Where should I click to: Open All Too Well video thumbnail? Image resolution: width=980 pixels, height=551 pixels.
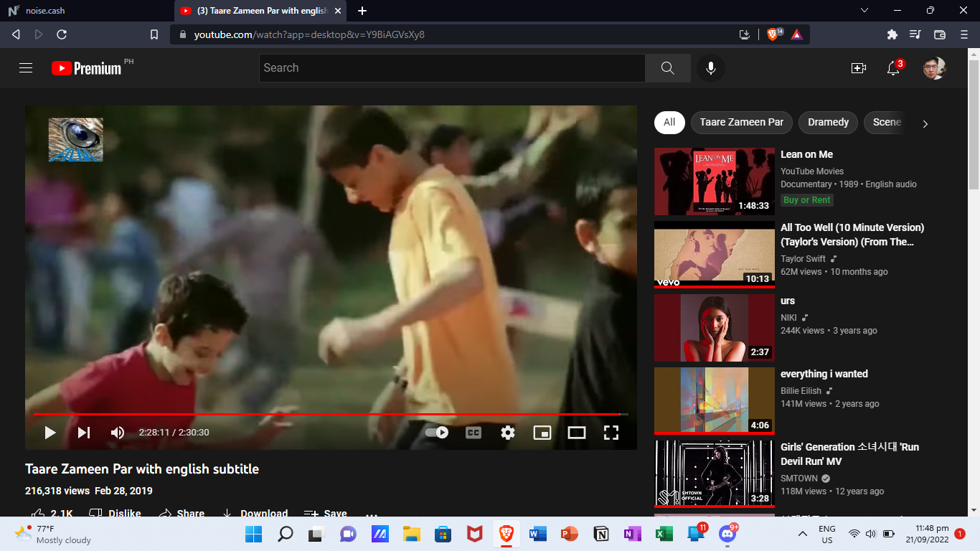click(x=715, y=255)
